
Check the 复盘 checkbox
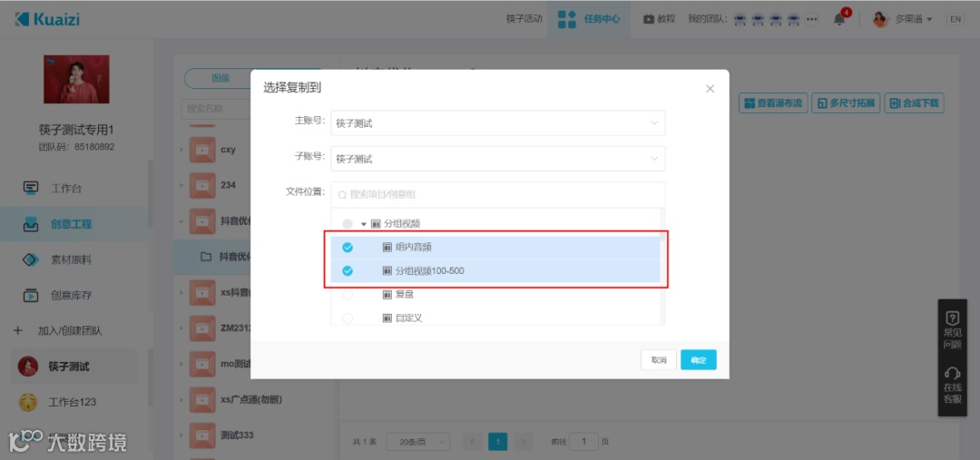coord(348,294)
